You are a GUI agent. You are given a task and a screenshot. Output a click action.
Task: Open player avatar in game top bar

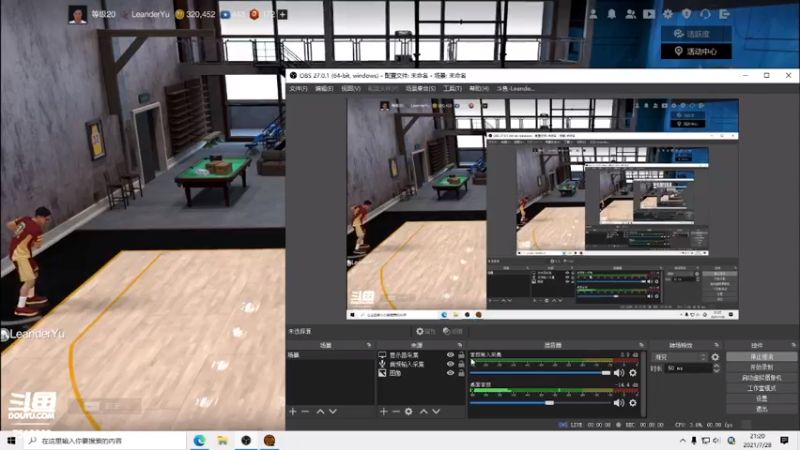[78, 14]
